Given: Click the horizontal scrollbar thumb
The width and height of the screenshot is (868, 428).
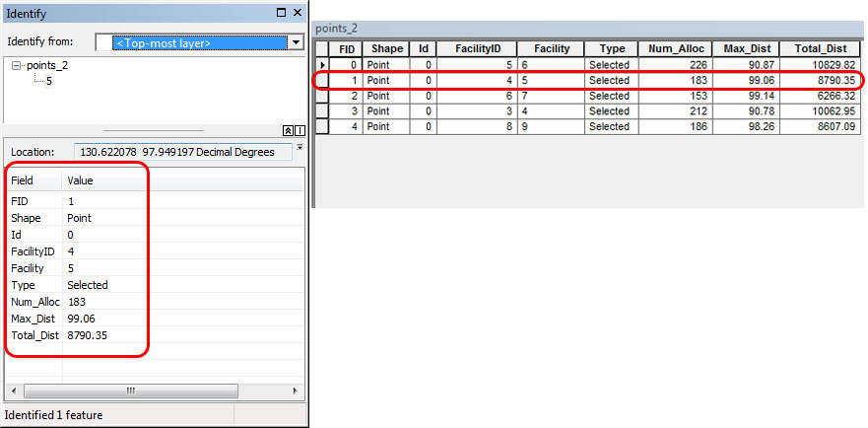Looking at the screenshot, I should pyautogui.click(x=131, y=391).
